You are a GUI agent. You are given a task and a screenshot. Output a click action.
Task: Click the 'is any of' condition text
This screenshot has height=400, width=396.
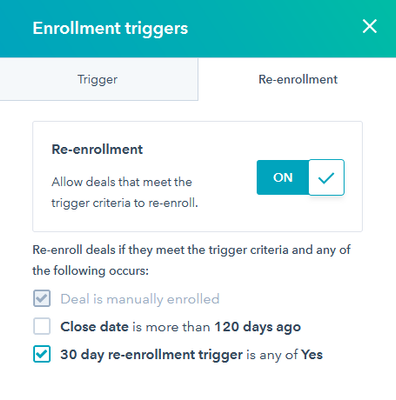point(272,355)
